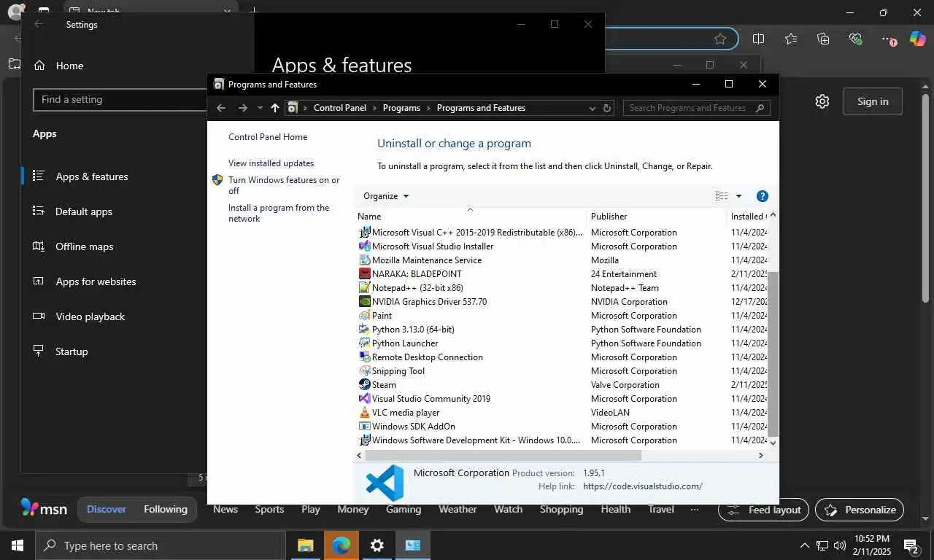Click Sign in button in Edge page
The width and height of the screenshot is (934, 560).
pyautogui.click(x=873, y=101)
